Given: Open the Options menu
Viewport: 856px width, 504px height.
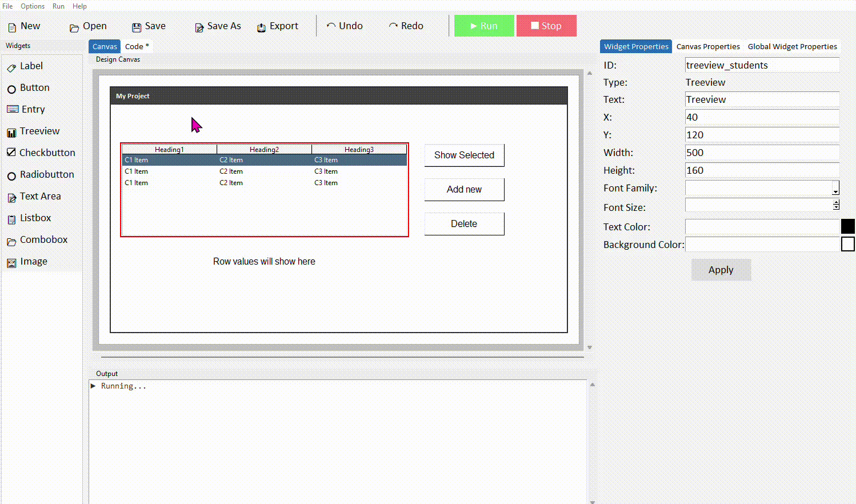Looking at the screenshot, I should [32, 6].
